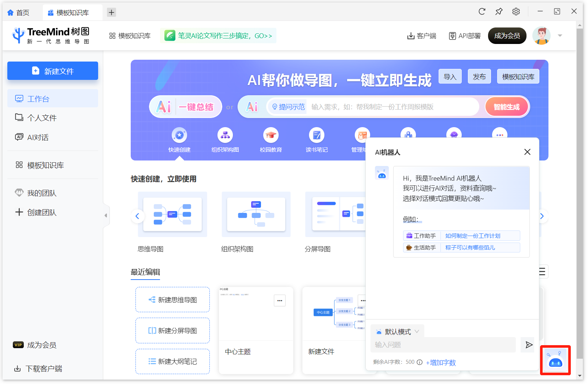This screenshot has height=384, width=588.
Task: Expand the account dropdown arrow beside the avatar
Action: tap(560, 36)
